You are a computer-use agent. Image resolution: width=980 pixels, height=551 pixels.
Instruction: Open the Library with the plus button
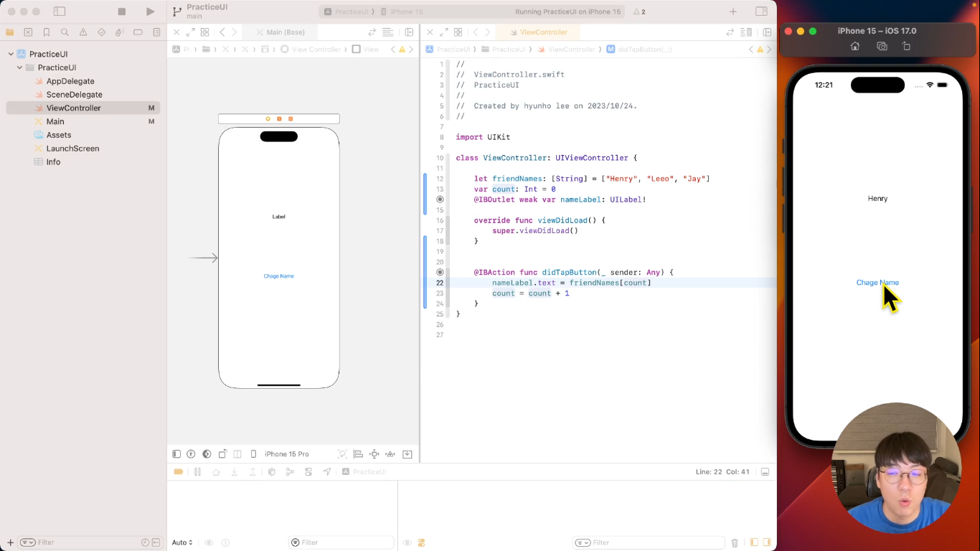click(733, 11)
